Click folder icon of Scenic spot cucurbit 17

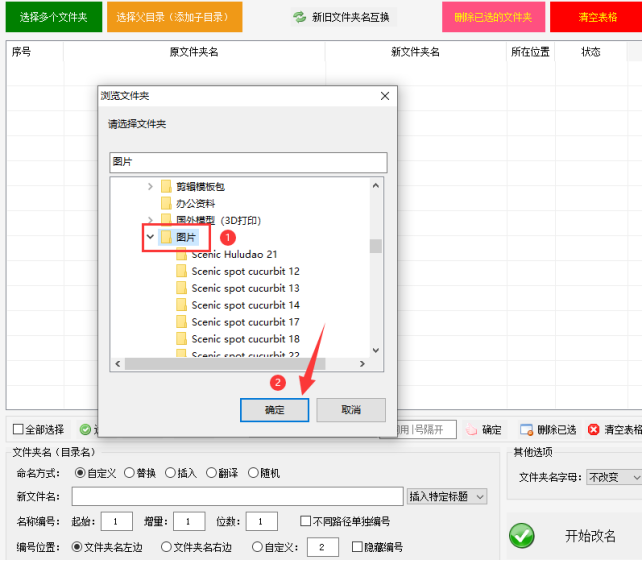pos(181,322)
